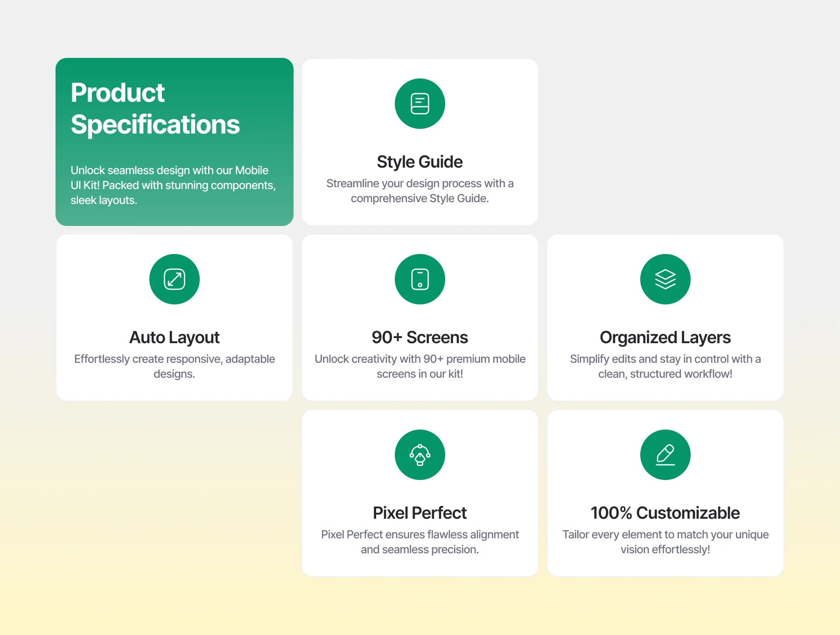Click the Pixel Perfect pen-tool icon
Viewport: 840px width, 635px height.
(420, 455)
